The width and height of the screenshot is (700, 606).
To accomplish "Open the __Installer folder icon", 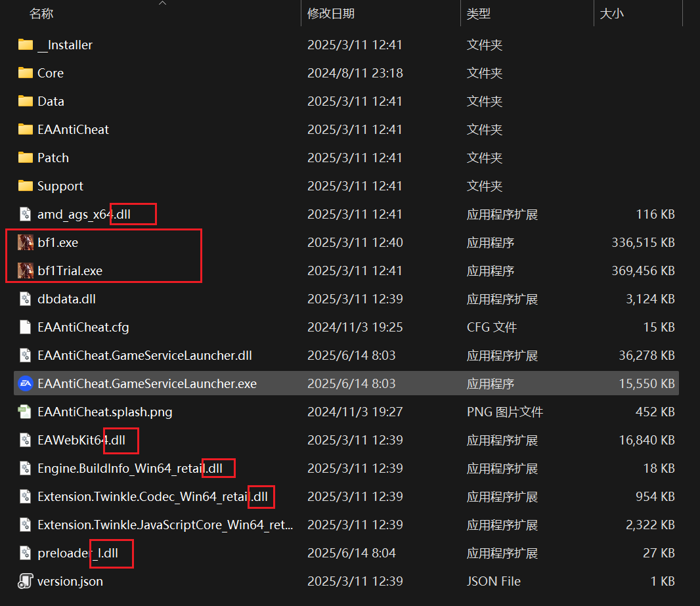I will (x=26, y=45).
